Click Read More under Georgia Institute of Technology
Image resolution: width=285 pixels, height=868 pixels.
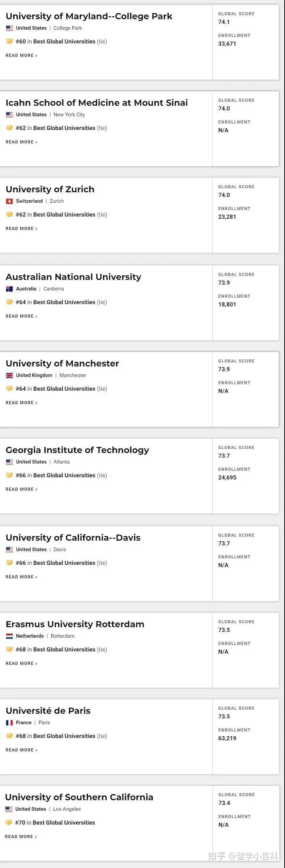point(22,489)
